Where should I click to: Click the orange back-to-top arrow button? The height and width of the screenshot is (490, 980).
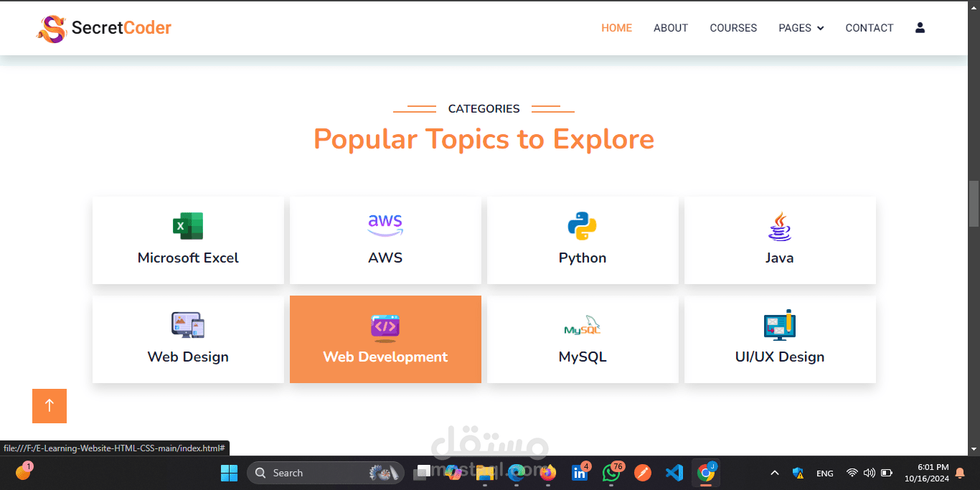[x=50, y=406]
